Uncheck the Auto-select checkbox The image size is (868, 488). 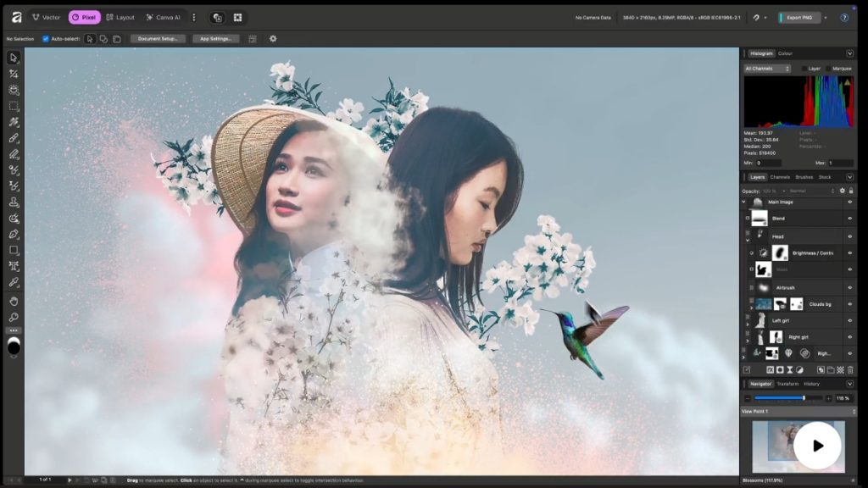(x=46, y=39)
